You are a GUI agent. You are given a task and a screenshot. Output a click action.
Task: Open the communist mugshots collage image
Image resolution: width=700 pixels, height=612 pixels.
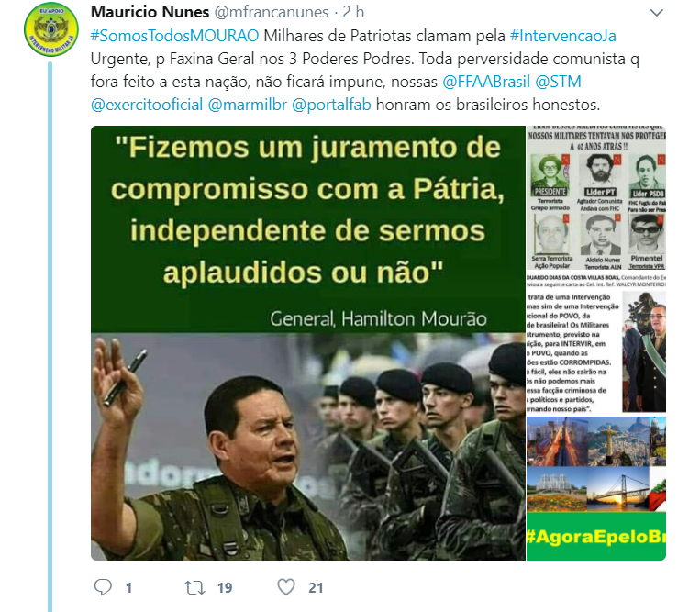596,198
